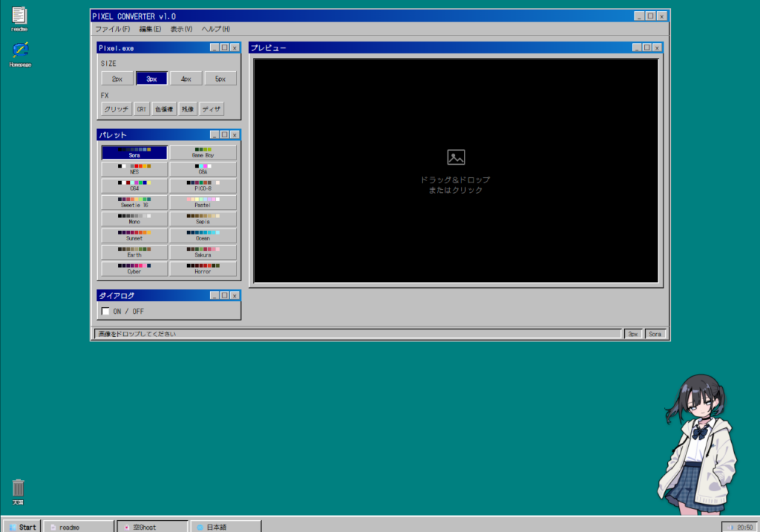Click the image placeholder icon in preview
Image resolution: width=760 pixels, height=532 pixels.
pyautogui.click(x=456, y=157)
